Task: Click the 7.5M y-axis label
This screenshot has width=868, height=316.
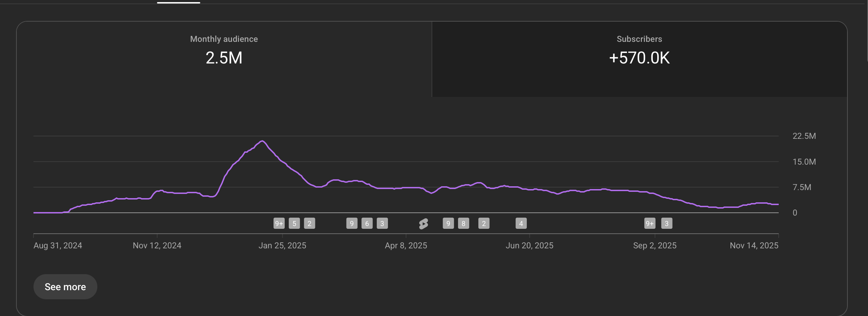Action: click(x=802, y=187)
